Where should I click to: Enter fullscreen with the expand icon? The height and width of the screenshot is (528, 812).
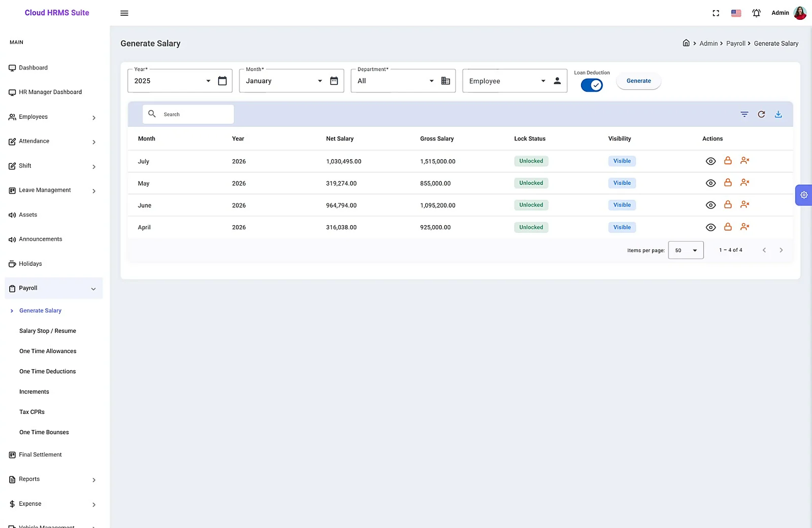coord(716,13)
